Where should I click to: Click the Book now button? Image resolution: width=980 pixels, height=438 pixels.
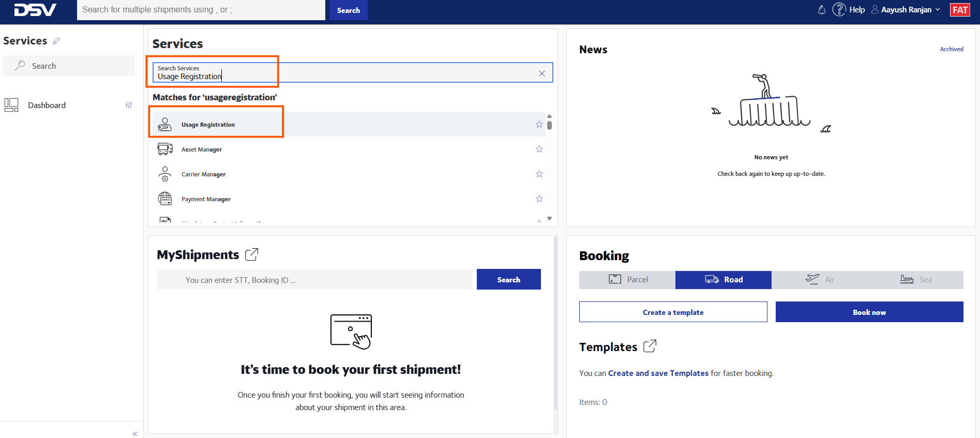point(869,312)
